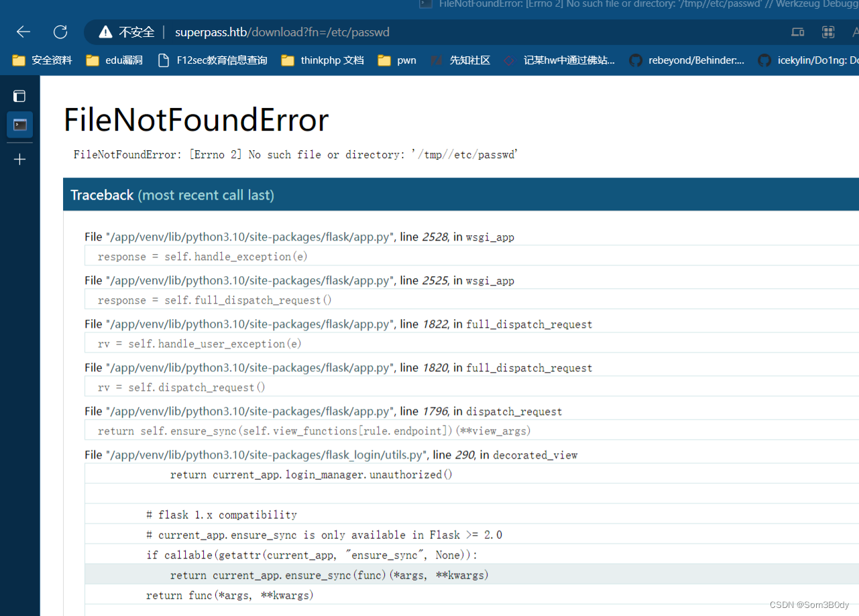Open the pwn bookmarks folder
The height and width of the screenshot is (616, 859).
tap(397, 60)
